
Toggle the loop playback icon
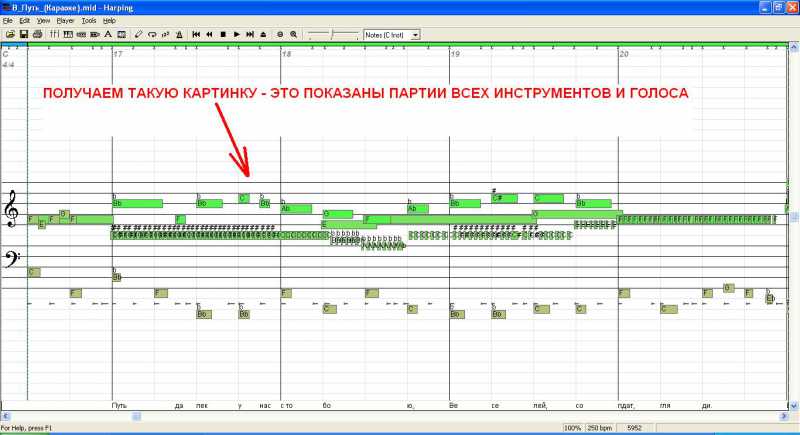click(x=152, y=35)
